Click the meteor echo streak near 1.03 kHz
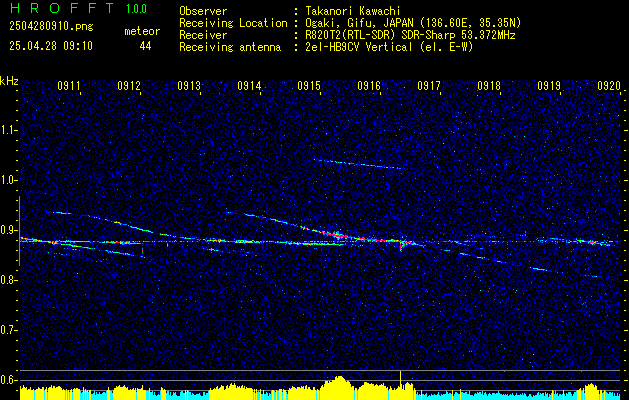Screen dimensions: 629x400 point(357,164)
